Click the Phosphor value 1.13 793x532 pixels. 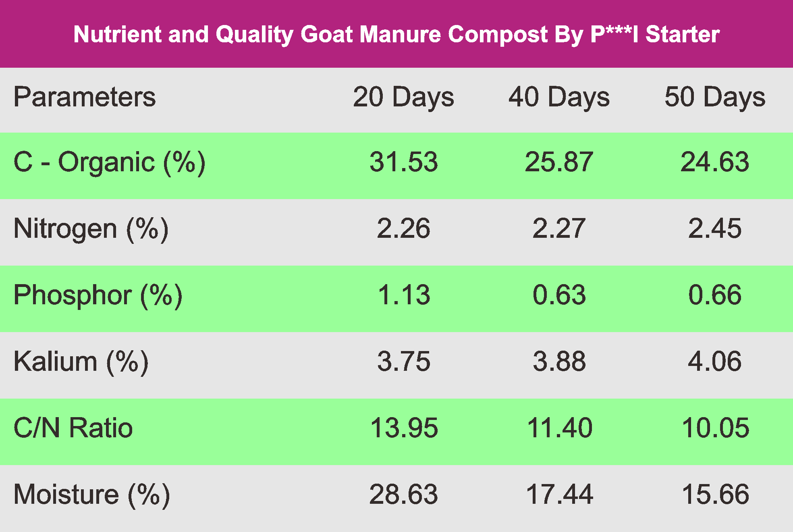(x=403, y=295)
